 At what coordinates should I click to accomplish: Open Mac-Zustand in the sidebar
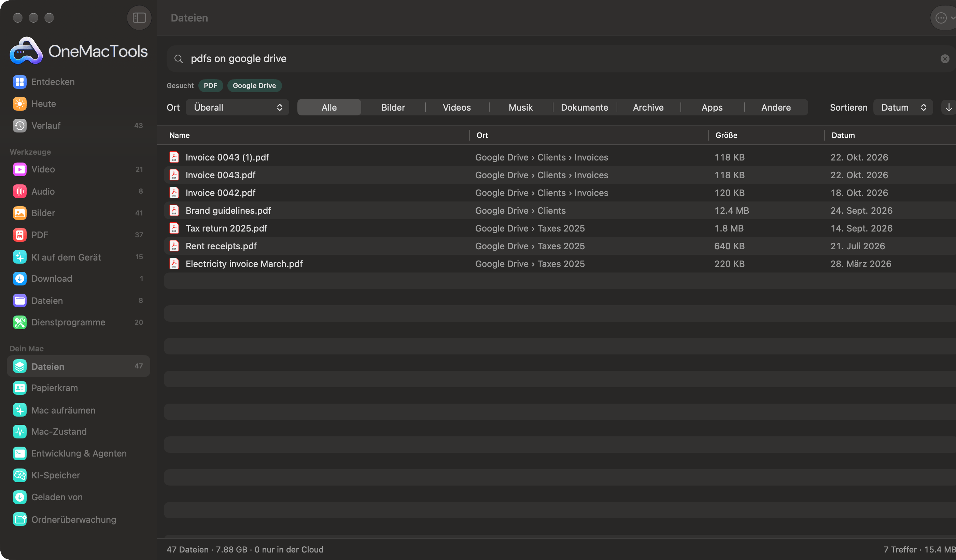coord(79,431)
